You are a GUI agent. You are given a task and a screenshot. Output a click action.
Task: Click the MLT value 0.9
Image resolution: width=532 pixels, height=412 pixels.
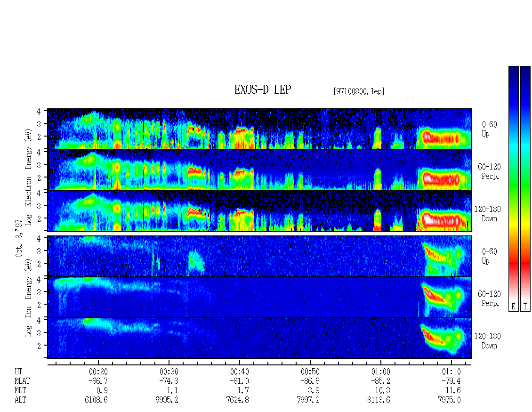[x=102, y=391]
